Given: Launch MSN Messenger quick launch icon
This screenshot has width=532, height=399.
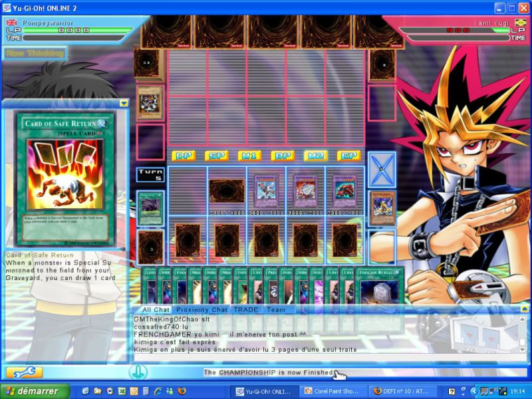Looking at the screenshot, I should [x=170, y=391].
